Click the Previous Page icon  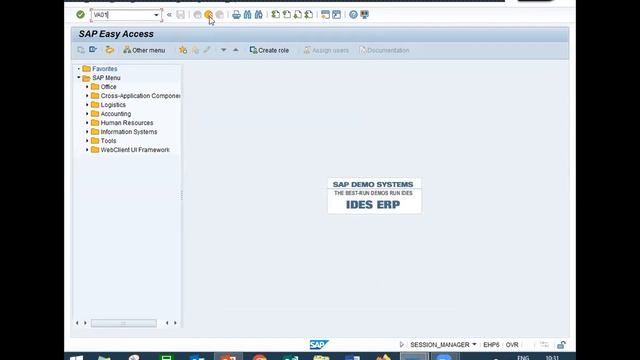pyautogui.click(x=287, y=15)
